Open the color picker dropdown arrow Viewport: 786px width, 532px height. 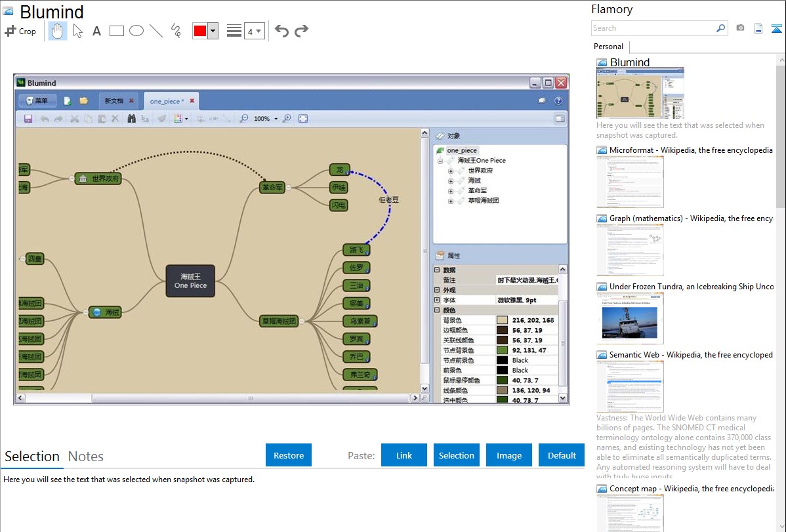coord(213,31)
